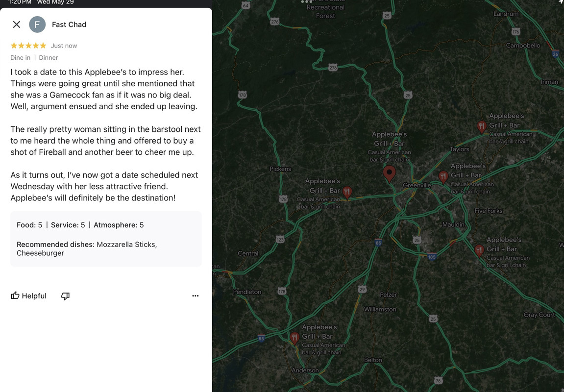
Task: Mark the review as Helpful
Action: coord(28,295)
